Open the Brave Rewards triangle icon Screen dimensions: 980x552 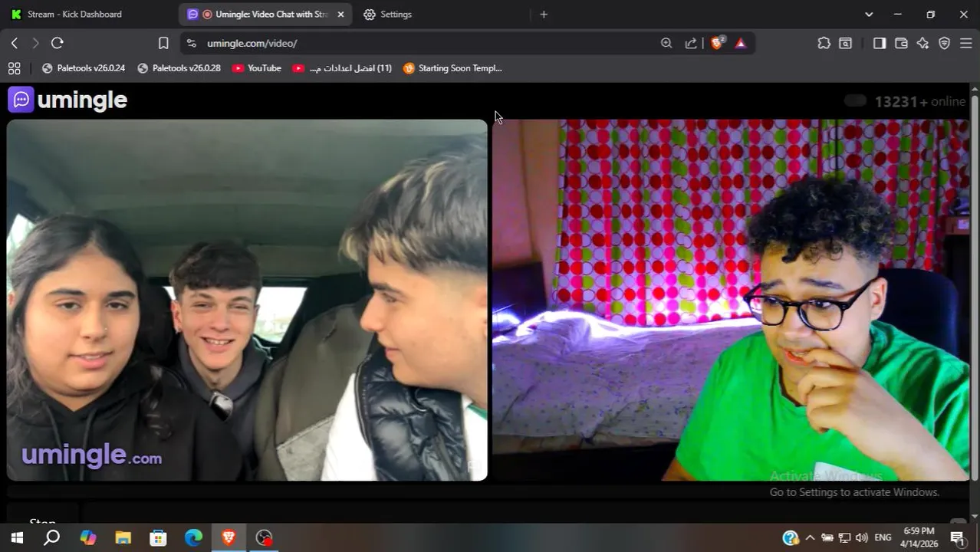[741, 43]
